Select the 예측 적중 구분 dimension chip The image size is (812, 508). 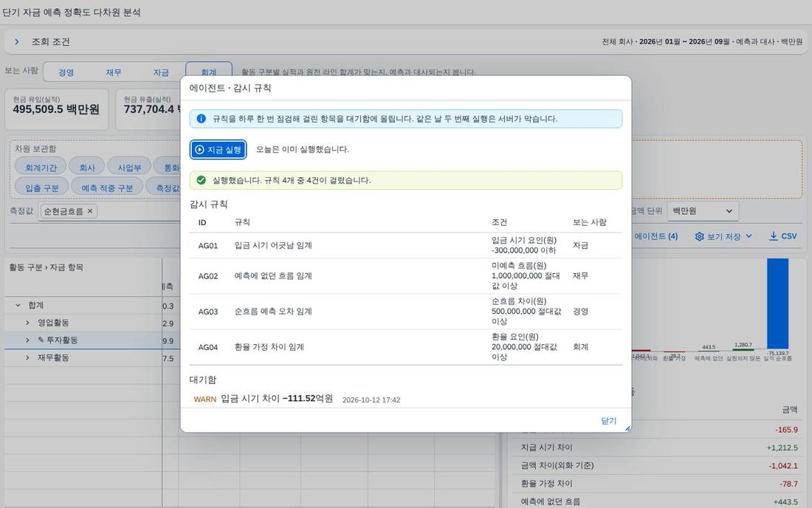[x=107, y=188]
